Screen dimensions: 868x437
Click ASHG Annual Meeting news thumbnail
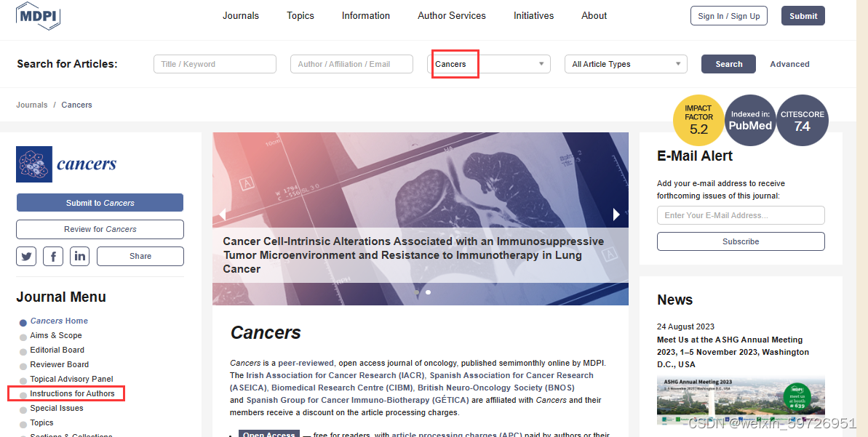click(741, 401)
